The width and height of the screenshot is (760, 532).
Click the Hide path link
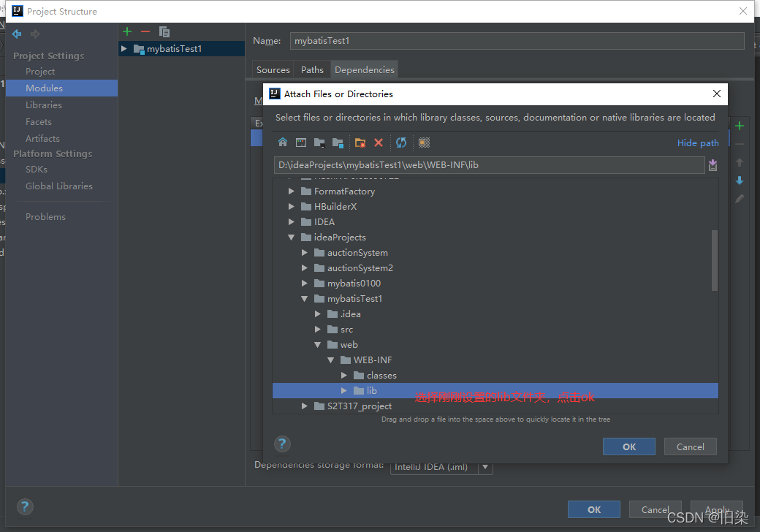(x=698, y=143)
